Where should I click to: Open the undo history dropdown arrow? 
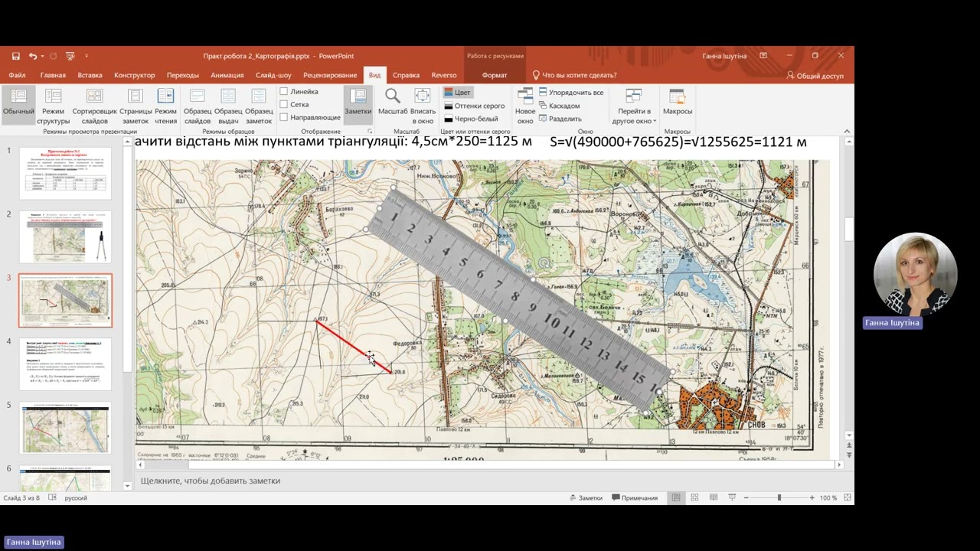pos(41,56)
